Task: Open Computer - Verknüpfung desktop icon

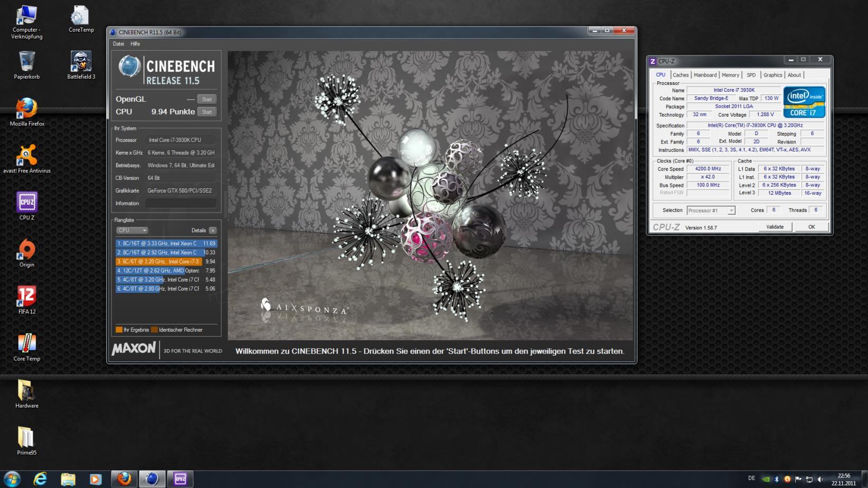Action: point(26,22)
